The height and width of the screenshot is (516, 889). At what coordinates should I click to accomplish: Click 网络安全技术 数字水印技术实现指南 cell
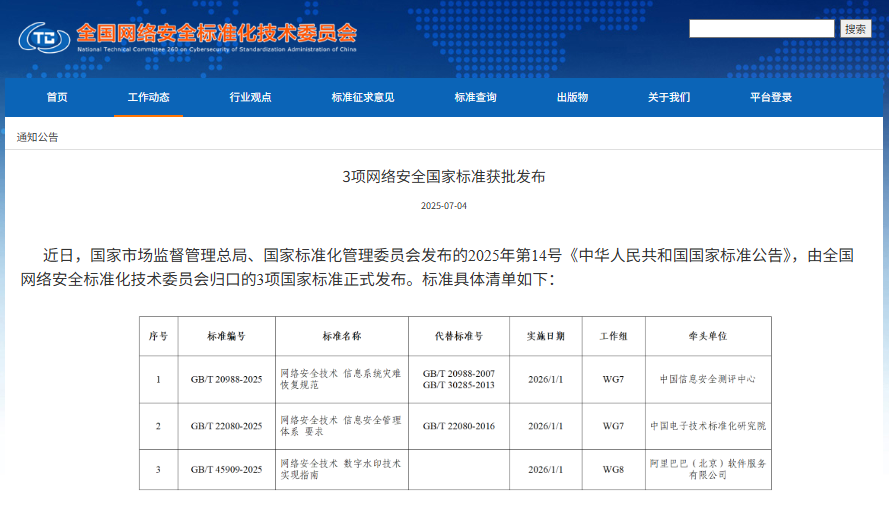(x=341, y=470)
